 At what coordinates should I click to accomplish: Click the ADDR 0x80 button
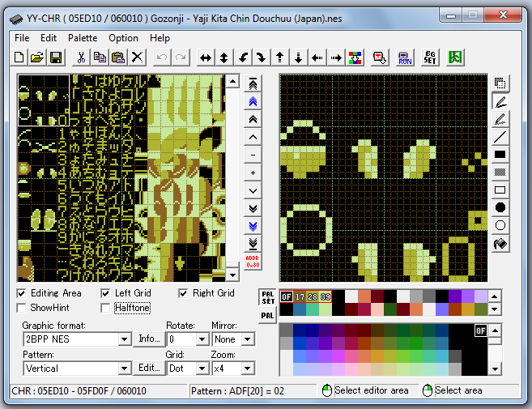pyautogui.click(x=253, y=261)
